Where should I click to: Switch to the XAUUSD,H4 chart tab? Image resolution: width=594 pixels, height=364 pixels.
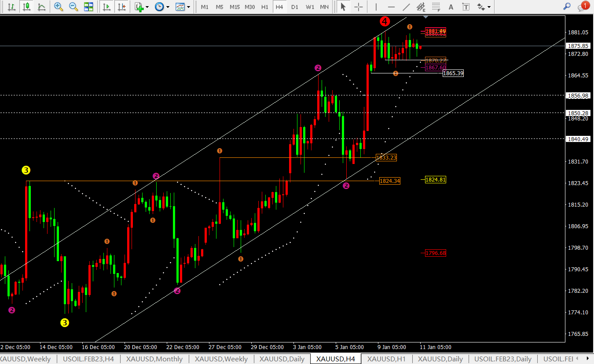(x=336, y=359)
